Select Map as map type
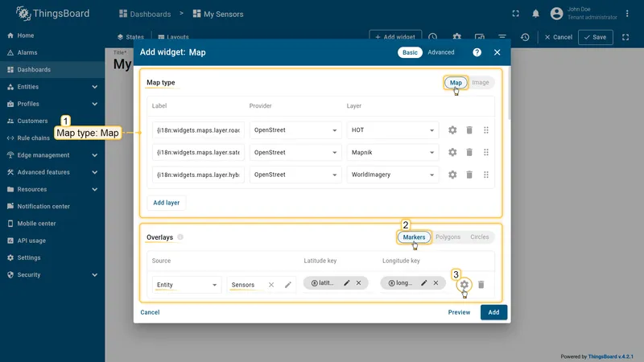The width and height of the screenshot is (644, 362). pyautogui.click(x=456, y=83)
